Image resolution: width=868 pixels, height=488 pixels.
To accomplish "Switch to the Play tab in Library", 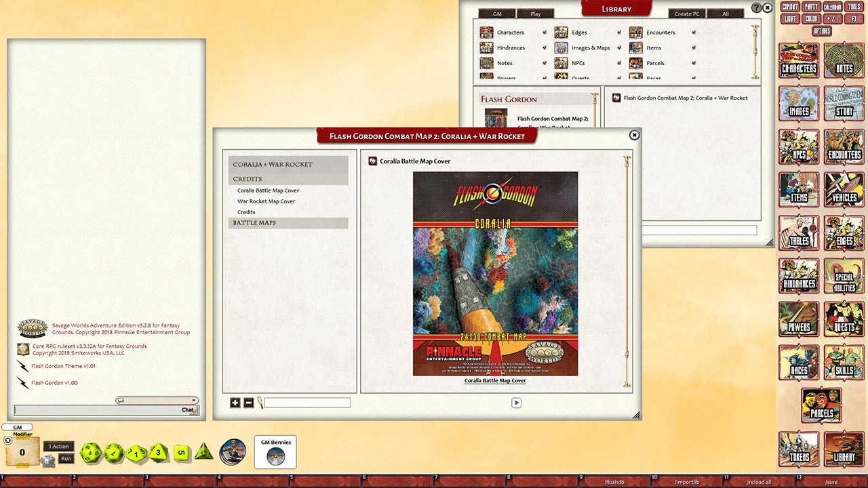I will point(535,13).
